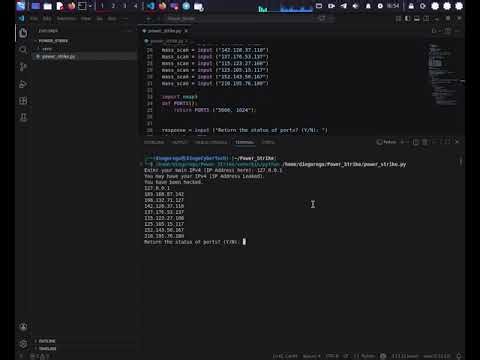Click the Python language mode status entry
Viewport: 480px width, 360px height.
tap(365, 356)
